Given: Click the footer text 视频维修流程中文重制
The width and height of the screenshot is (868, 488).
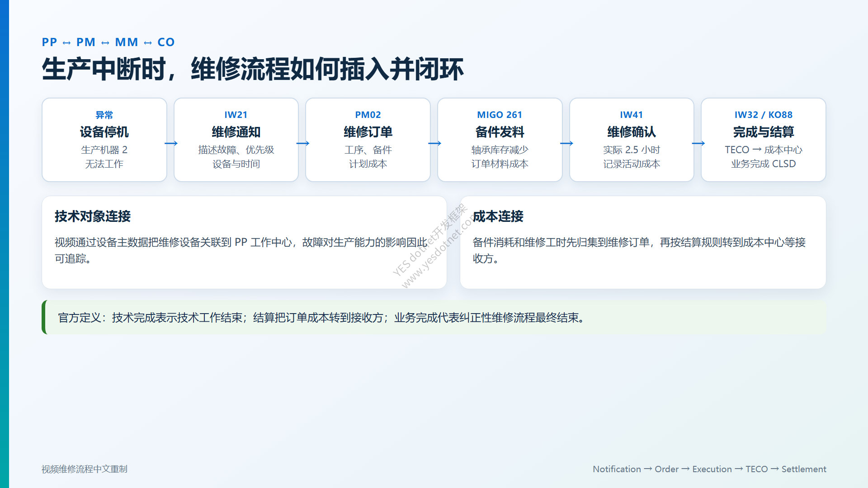Looking at the screenshot, I should coord(85,469).
